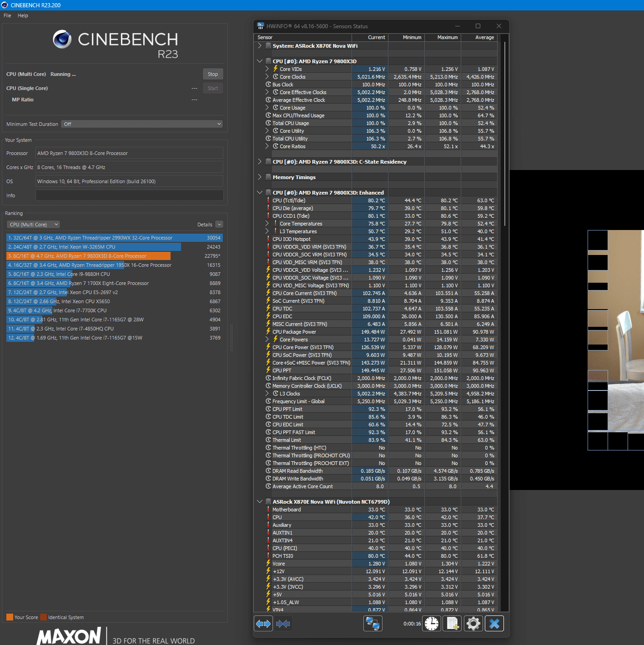The width and height of the screenshot is (644, 645).
Task: Select ranking entry Intel Core i7-7700K CPU
Action: tap(114, 310)
